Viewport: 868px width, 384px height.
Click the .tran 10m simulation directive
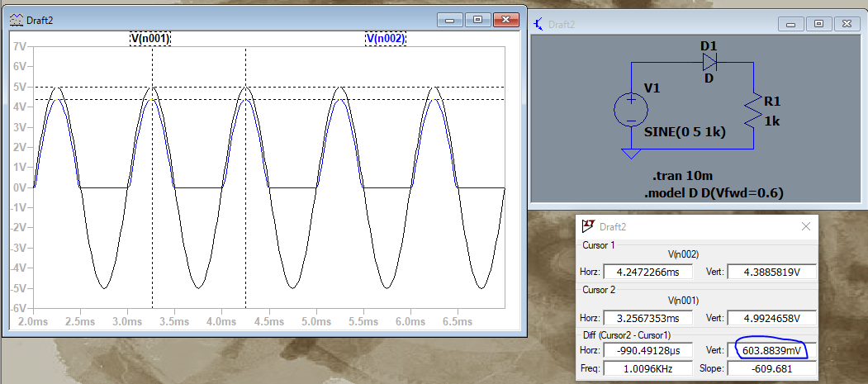[682, 177]
